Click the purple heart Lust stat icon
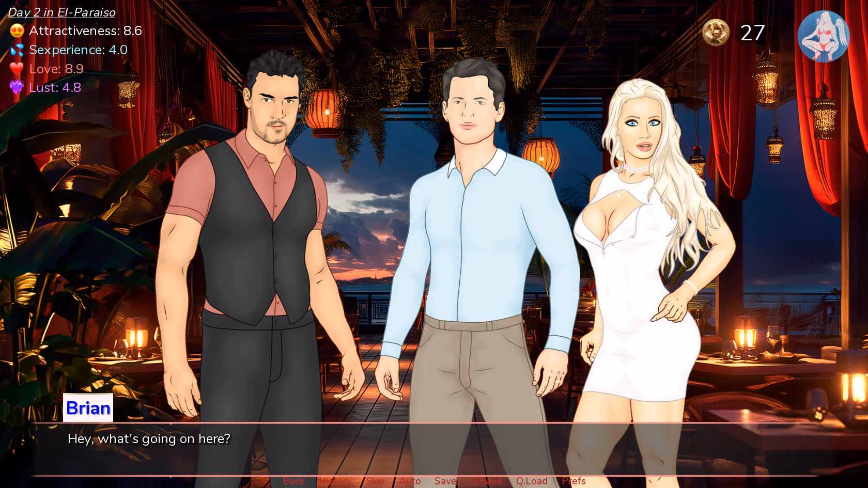Image resolution: width=868 pixels, height=488 pixels. tap(16, 88)
